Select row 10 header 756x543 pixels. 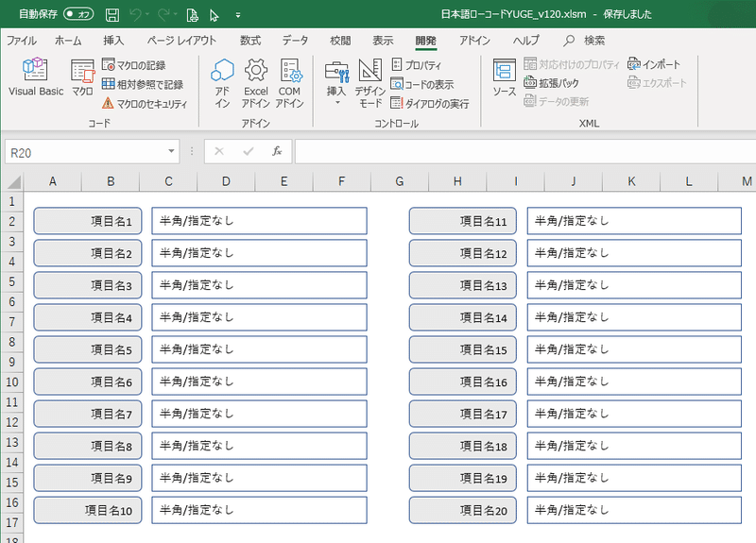tap(12, 382)
